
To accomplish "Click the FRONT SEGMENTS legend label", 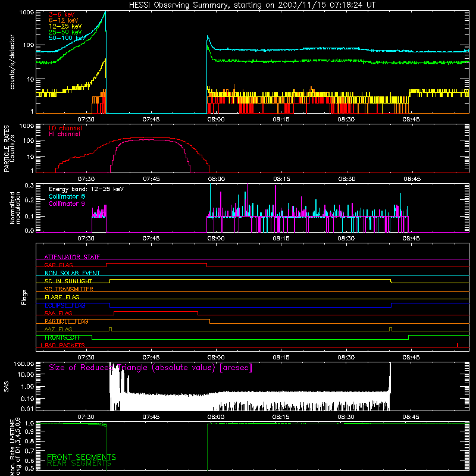I will [82, 457].
